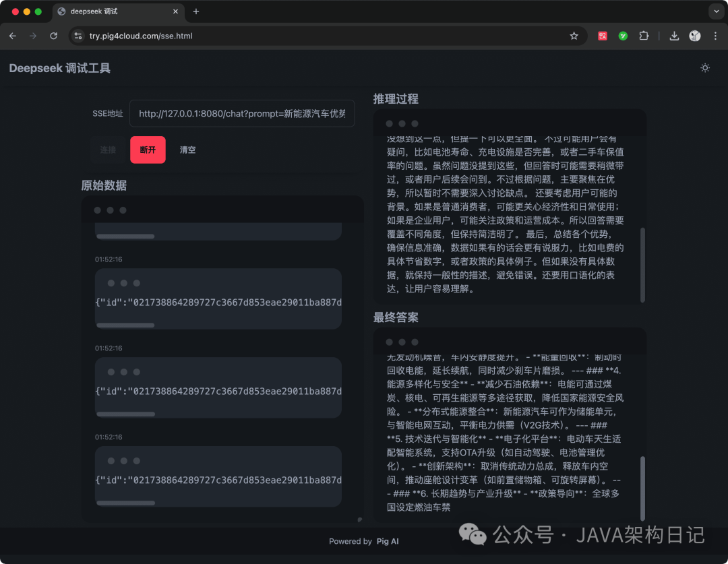Open a new browser tab

tap(196, 11)
